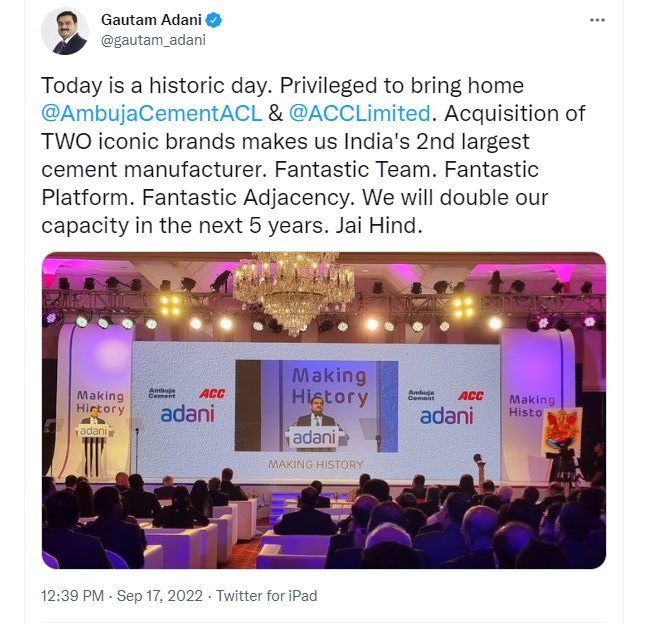
Task: Open the Twitter for iPad source link
Action: [267, 596]
